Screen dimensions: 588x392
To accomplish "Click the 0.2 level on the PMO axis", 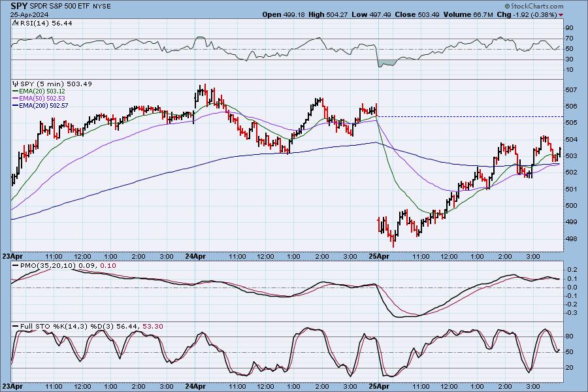I will (x=572, y=270).
